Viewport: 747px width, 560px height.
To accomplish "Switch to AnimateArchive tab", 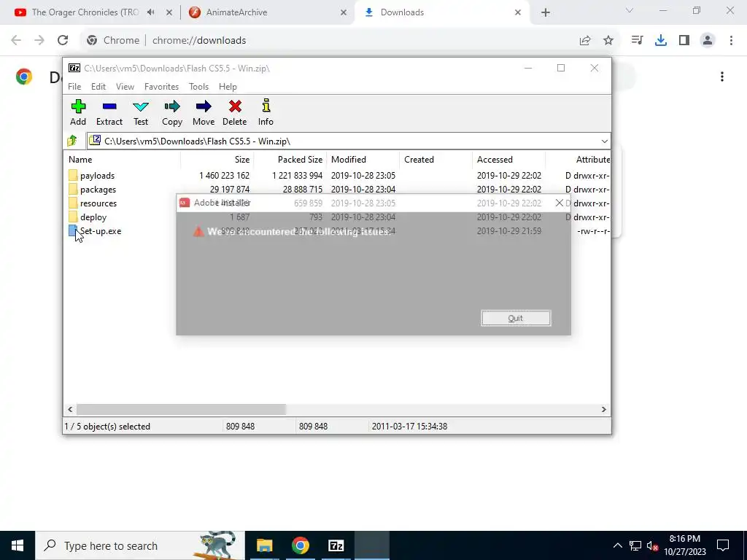I will [x=236, y=12].
